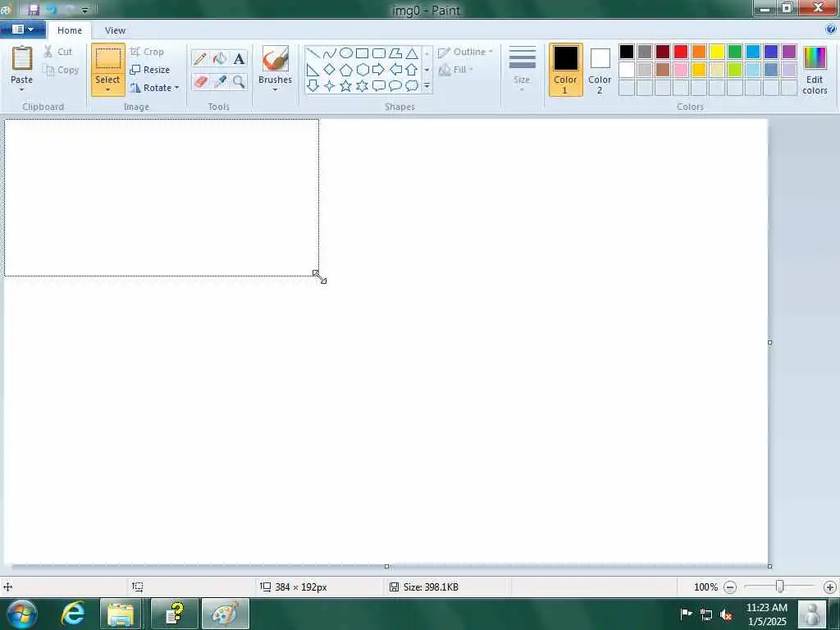Select the Color picker eyedropper
This screenshot has width=840, height=630.
pos(220,81)
